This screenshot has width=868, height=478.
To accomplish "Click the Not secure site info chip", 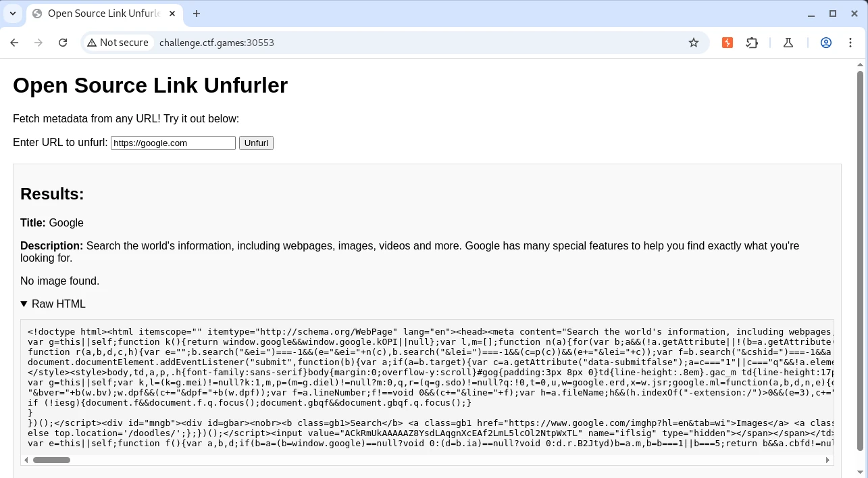I will 118,43.
